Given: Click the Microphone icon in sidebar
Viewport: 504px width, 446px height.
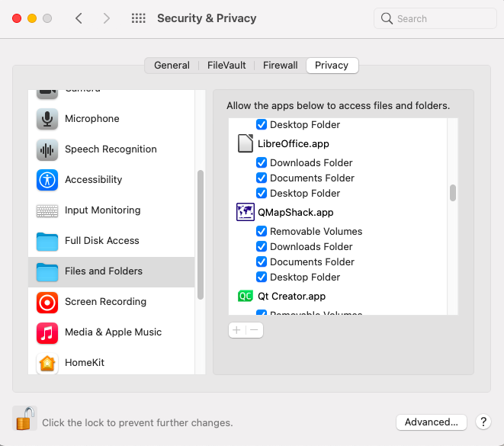Looking at the screenshot, I should point(47,119).
